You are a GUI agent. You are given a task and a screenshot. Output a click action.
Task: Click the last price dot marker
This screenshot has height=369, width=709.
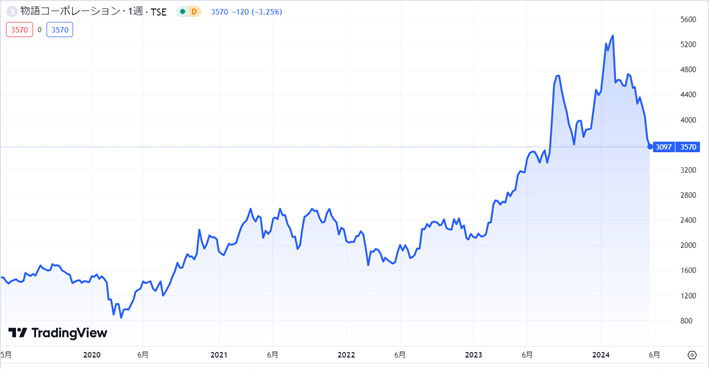(x=650, y=147)
